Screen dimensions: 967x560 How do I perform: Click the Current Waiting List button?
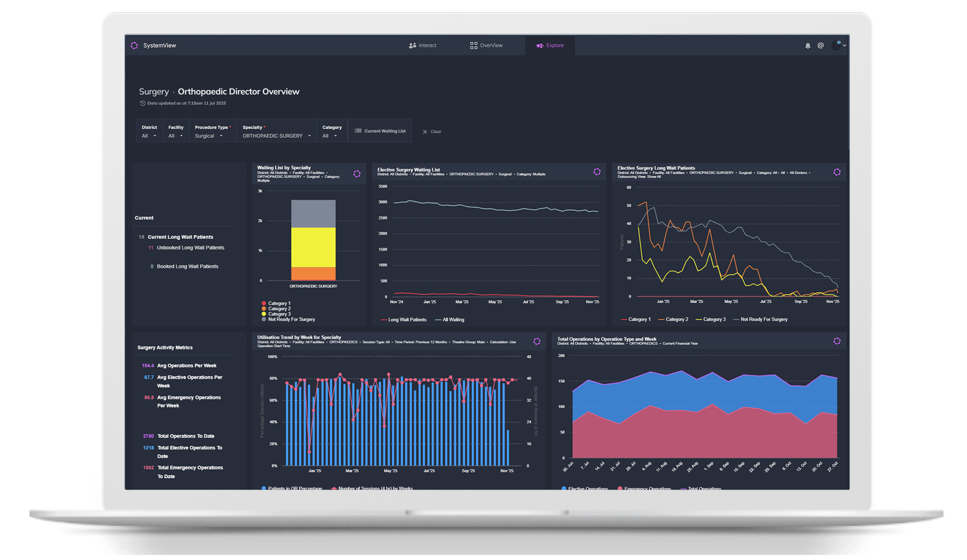click(380, 131)
